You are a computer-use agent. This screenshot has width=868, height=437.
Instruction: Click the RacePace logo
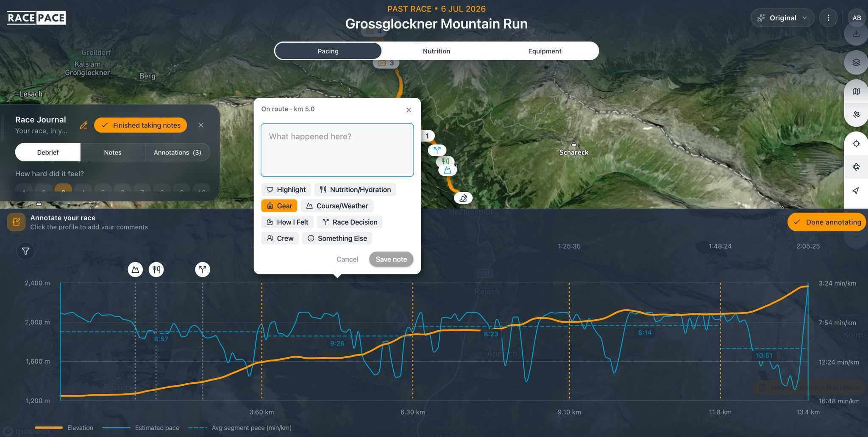pyautogui.click(x=36, y=18)
